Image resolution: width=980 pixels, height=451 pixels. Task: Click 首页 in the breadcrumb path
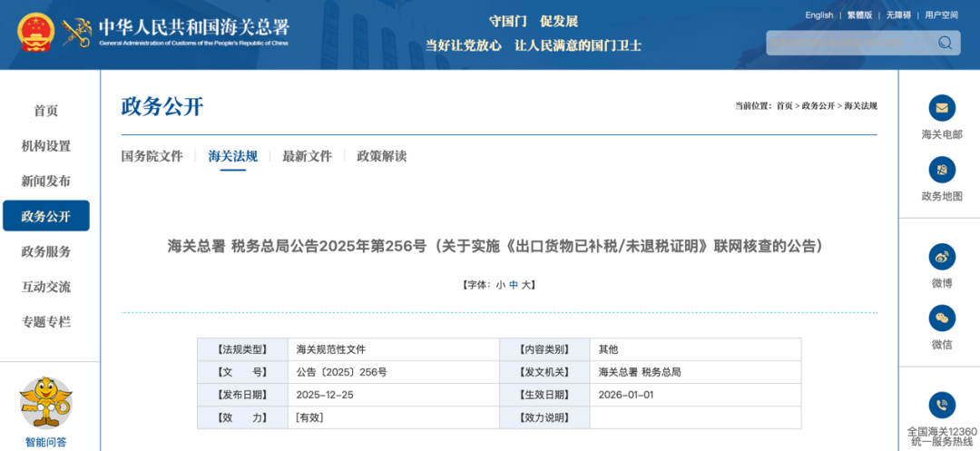[784, 106]
